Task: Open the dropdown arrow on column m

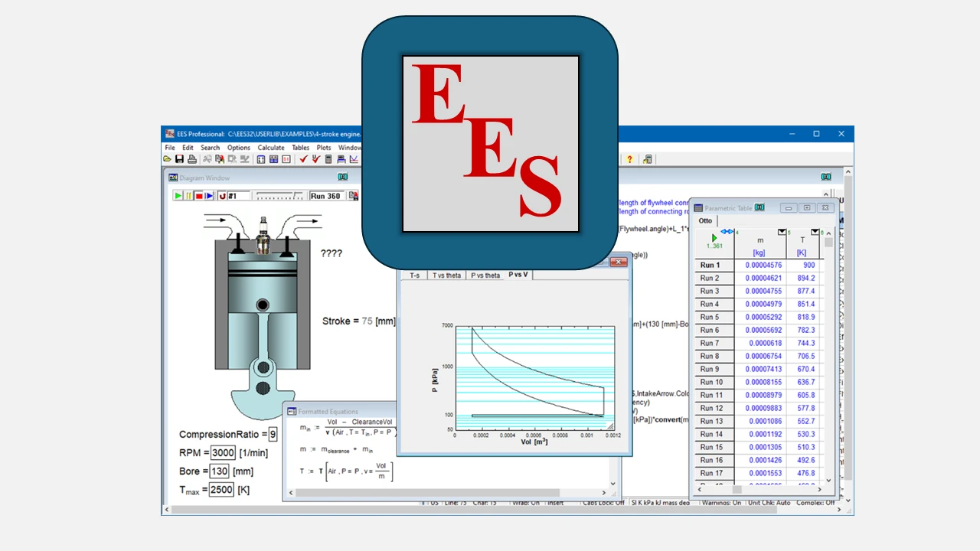Action: coord(782,232)
